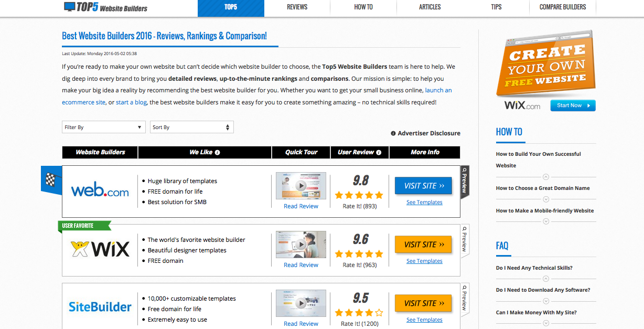The image size is (644, 329).
Task: Open Read Review for SiteBuilder
Action: [x=301, y=324]
